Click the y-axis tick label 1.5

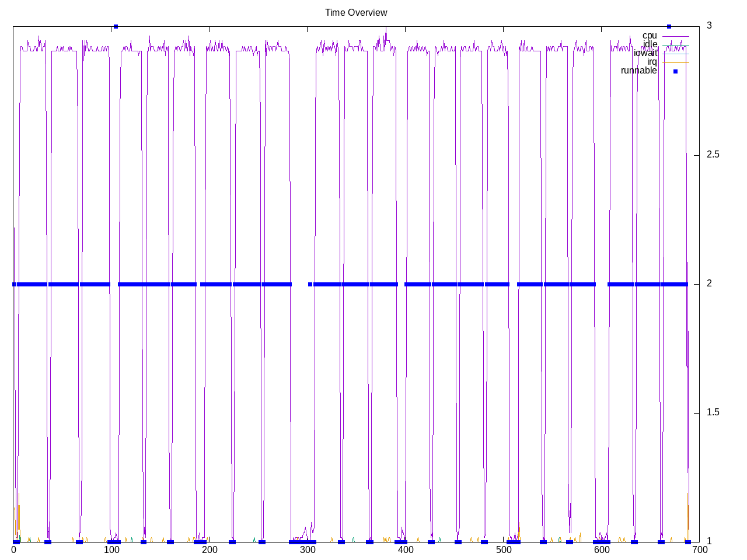tap(713, 412)
